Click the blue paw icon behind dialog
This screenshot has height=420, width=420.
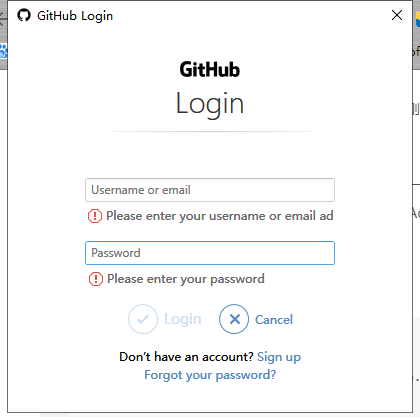pos(3,51)
